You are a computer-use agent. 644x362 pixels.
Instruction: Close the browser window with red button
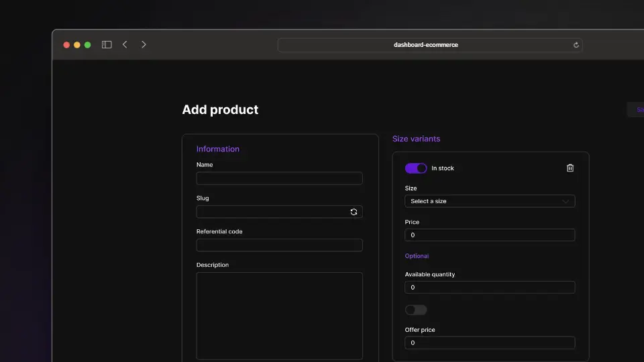point(66,45)
